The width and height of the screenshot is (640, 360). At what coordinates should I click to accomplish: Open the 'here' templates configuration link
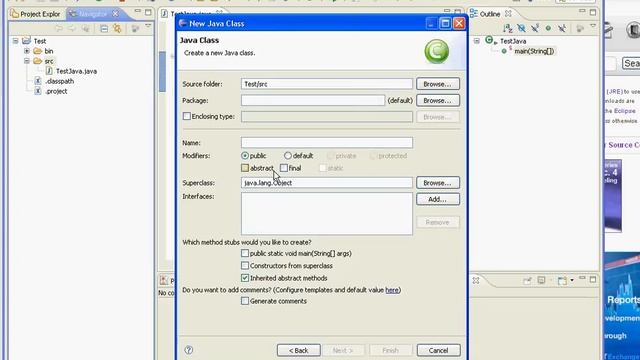(x=392, y=290)
